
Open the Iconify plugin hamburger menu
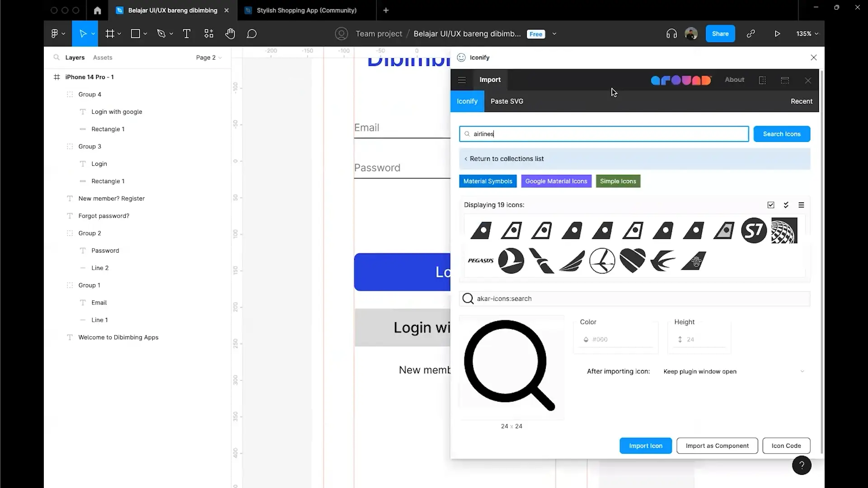click(x=461, y=80)
